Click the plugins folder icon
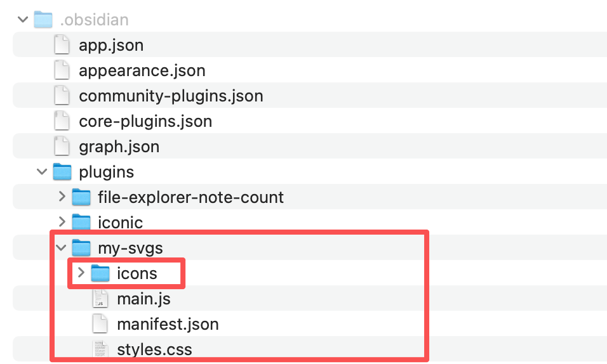The width and height of the screenshot is (607, 364). (62, 171)
